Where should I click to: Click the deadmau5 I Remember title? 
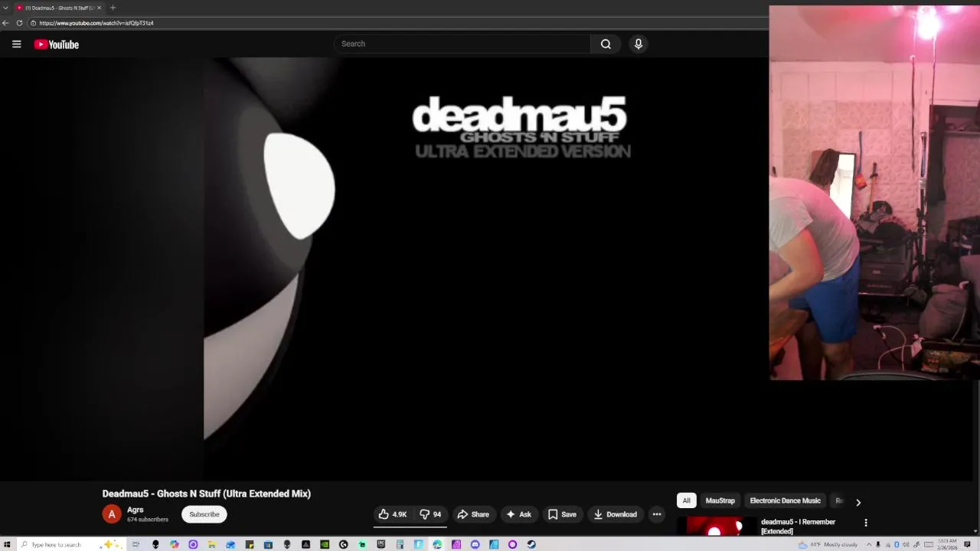pyautogui.click(x=798, y=527)
